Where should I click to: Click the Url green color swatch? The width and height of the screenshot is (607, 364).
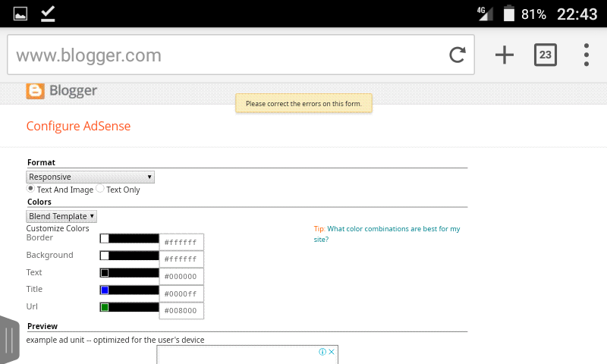click(x=105, y=307)
